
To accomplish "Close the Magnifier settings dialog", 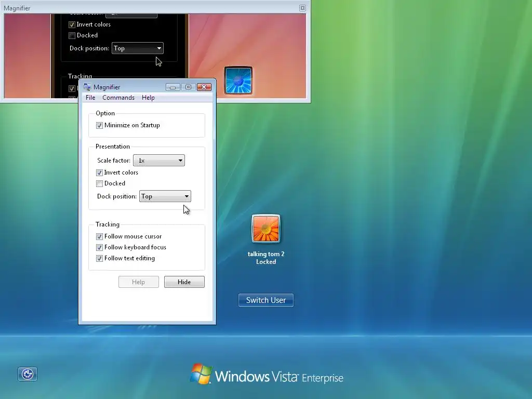I will click(x=204, y=87).
